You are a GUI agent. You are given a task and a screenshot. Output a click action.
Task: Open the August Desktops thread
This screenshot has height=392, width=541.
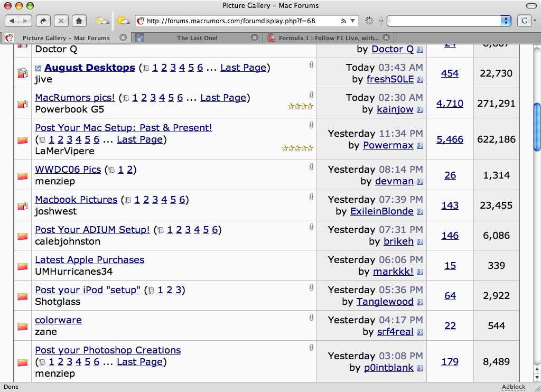click(x=90, y=68)
